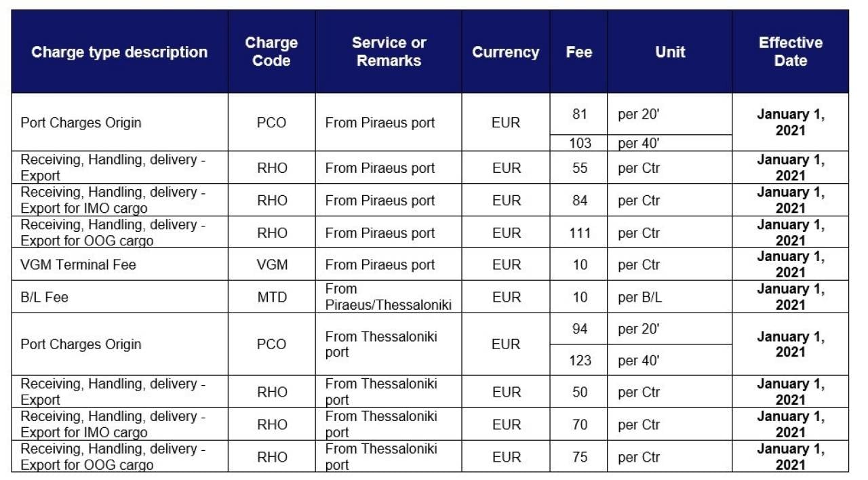Click the Effective Date column header

pos(791,52)
